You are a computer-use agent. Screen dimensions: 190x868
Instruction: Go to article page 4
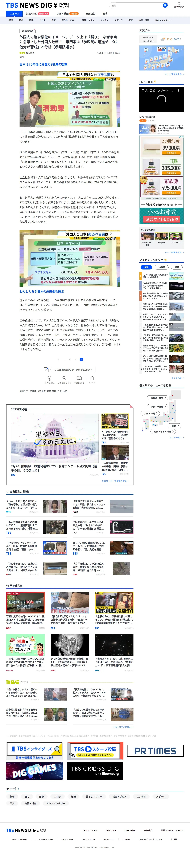[x=70, y=360]
